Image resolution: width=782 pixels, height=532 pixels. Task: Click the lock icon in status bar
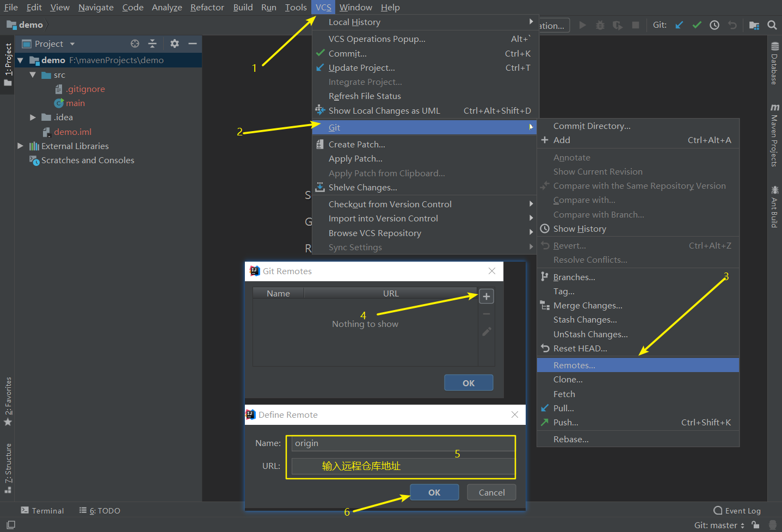755,525
